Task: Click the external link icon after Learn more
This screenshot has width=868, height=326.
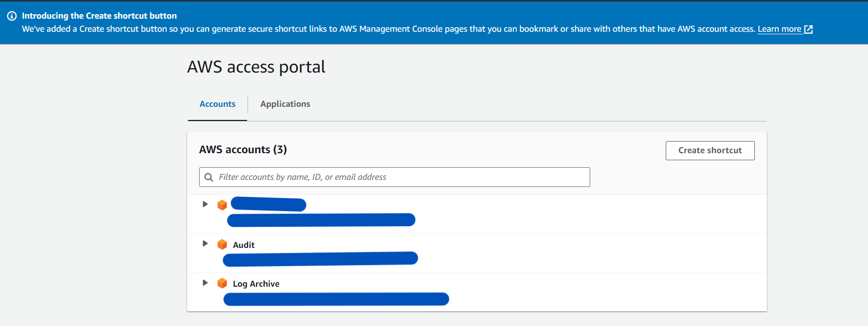Action: 809,29
